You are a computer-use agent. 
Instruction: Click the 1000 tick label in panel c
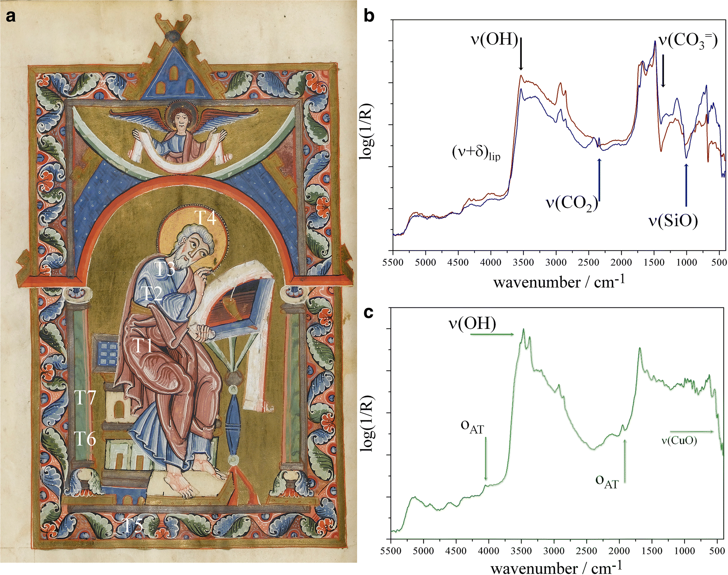685,551
